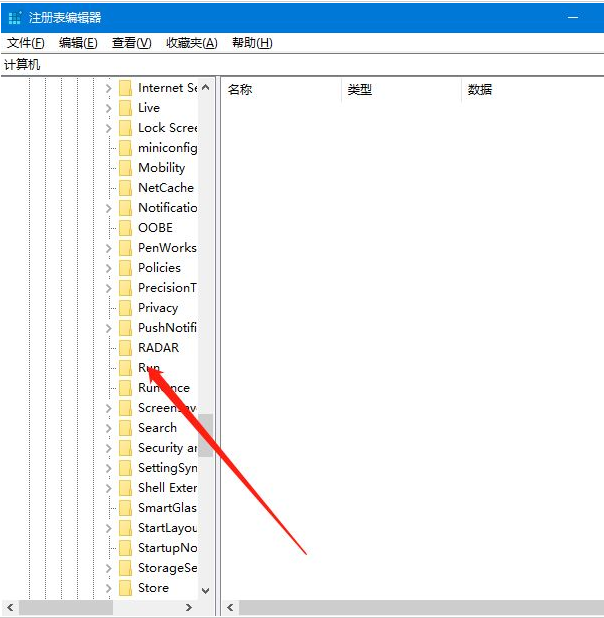Expand the Screensavers key
Image resolution: width=604 pixels, height=618 pixels.
(x=109, y=408)
